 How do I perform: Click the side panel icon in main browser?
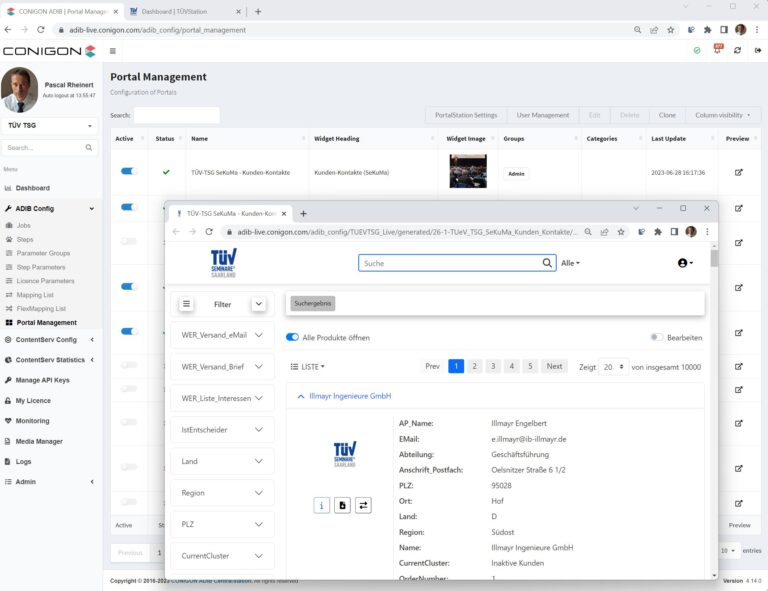(x=723, y=30)
